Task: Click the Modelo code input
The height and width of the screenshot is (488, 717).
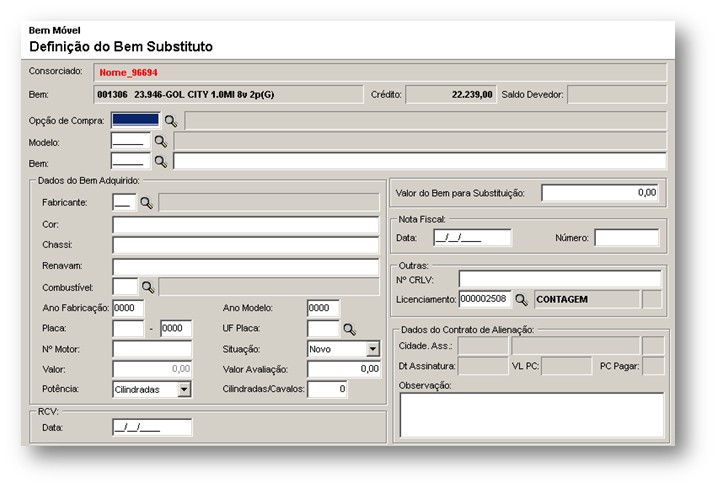Action: coord(130,141)
